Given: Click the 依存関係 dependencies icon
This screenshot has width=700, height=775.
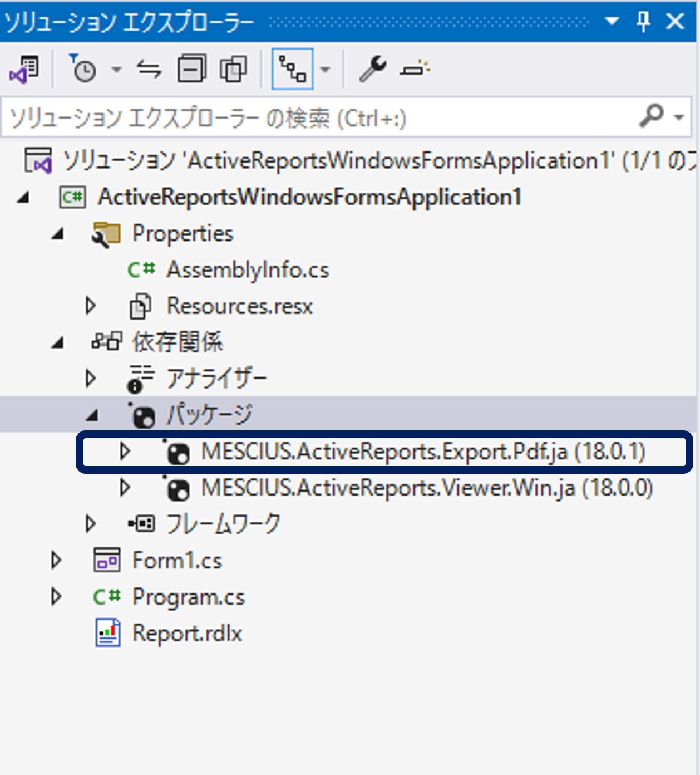Looking at the screenshot, I should click(x=106, y=341).
